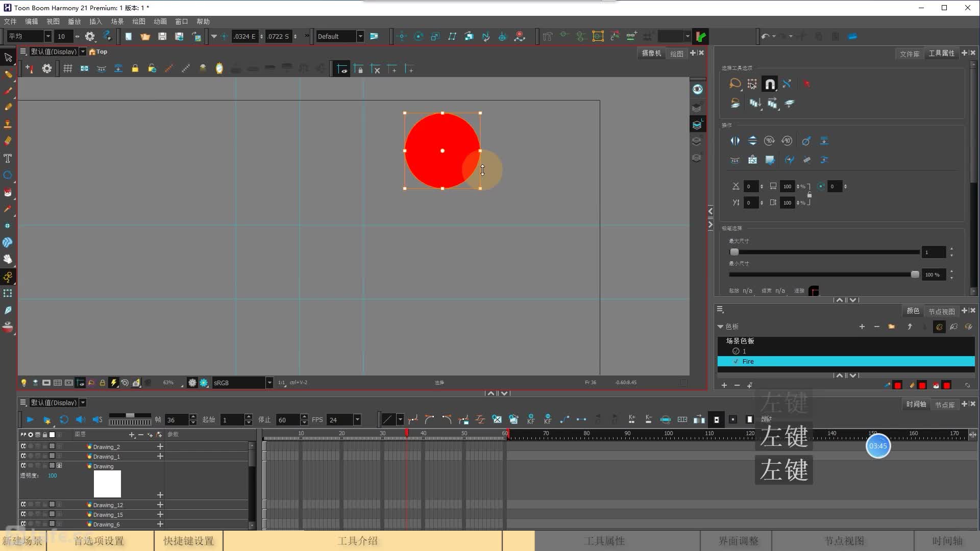Toggle the Drawing_2 layer color checkbox
Viewport: 980px width, 551px height.
(52, 446)
